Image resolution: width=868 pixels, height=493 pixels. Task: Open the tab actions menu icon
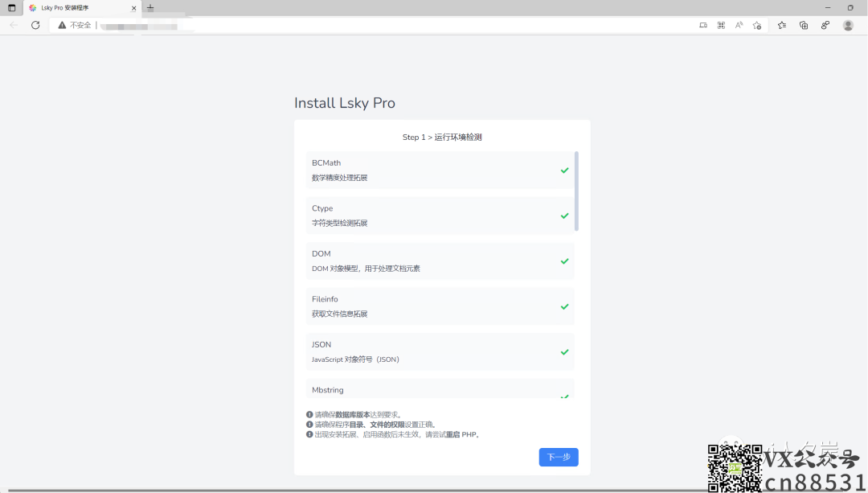[x=11, y=8]
